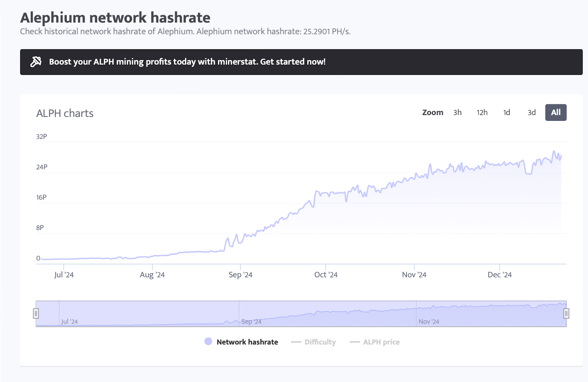Viewport: 588px width, 382px height.
Task: Show the Difficulty series
Action: coord(313,342)
